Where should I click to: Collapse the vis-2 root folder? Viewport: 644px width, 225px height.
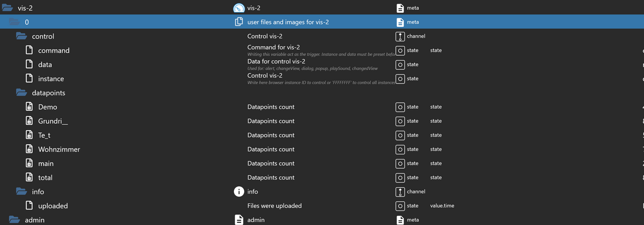[8, 8]
